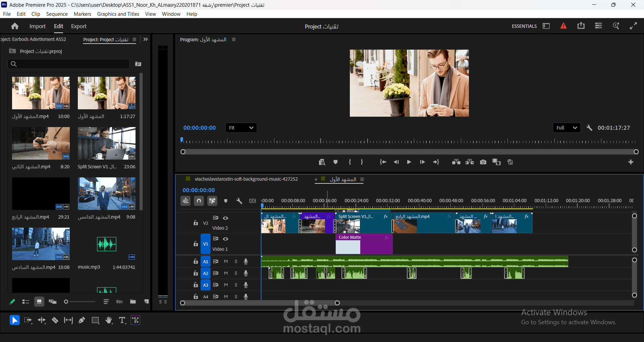This screenshot has height=342, width=644.
Task: Open the Sequence menu
Action: (57, 14)
